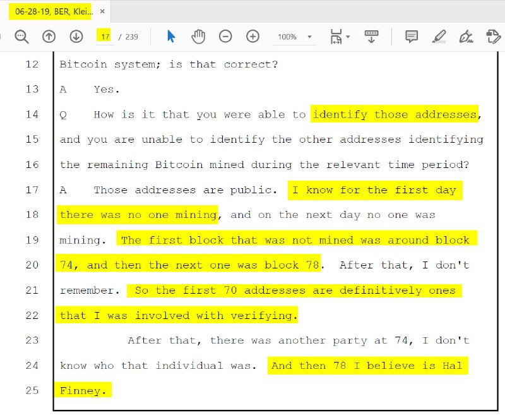Open the find text magnifier tool
Screen dimensions: 505x420
(x=21, y=37)
